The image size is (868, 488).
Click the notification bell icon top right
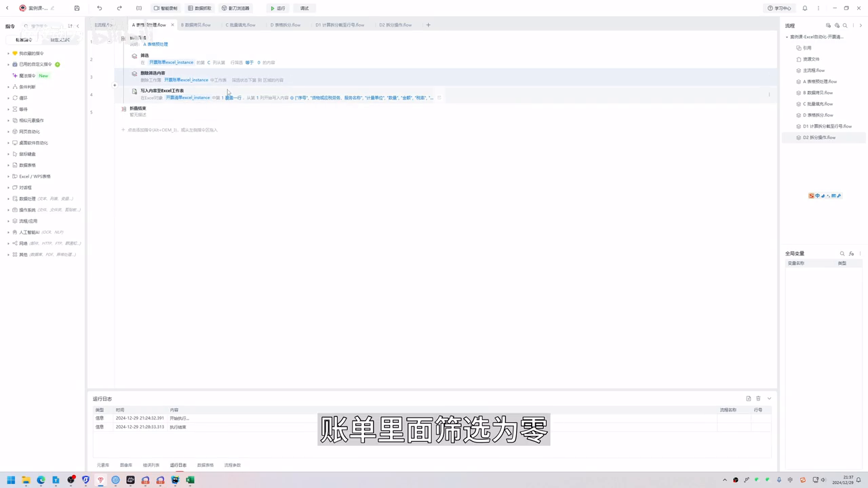(804, 7)
